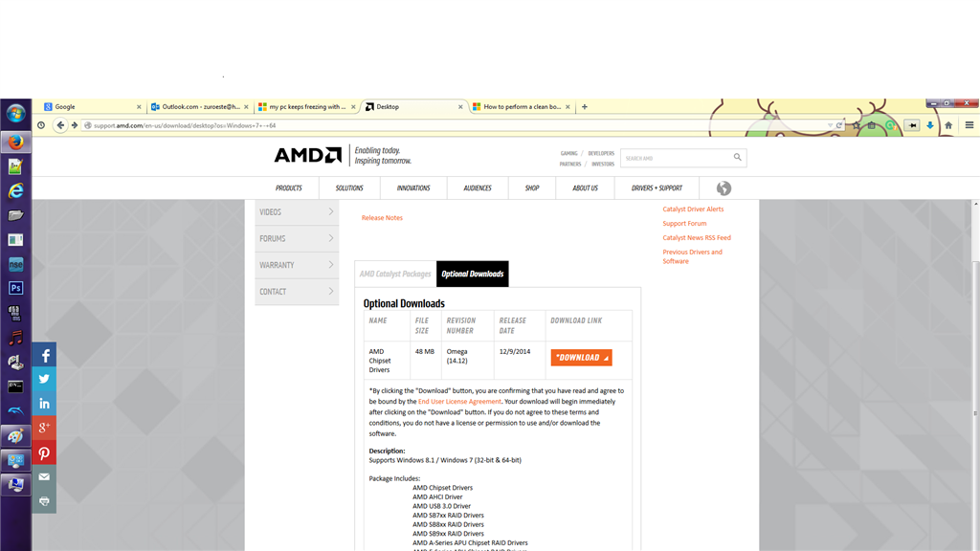Open the bookmarks list icon
The height and width of the screenshot is (551, 980).
coord(872,125)
